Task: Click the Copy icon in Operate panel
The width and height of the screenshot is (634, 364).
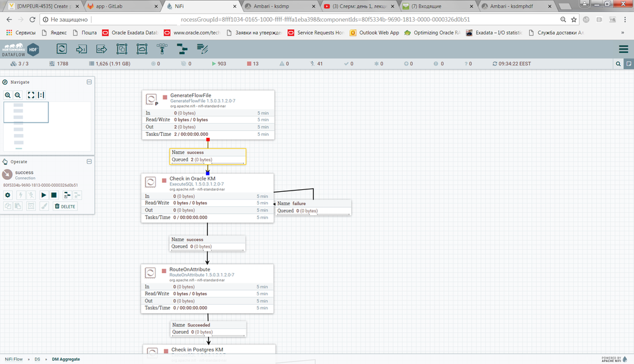Action: point(8,206)
